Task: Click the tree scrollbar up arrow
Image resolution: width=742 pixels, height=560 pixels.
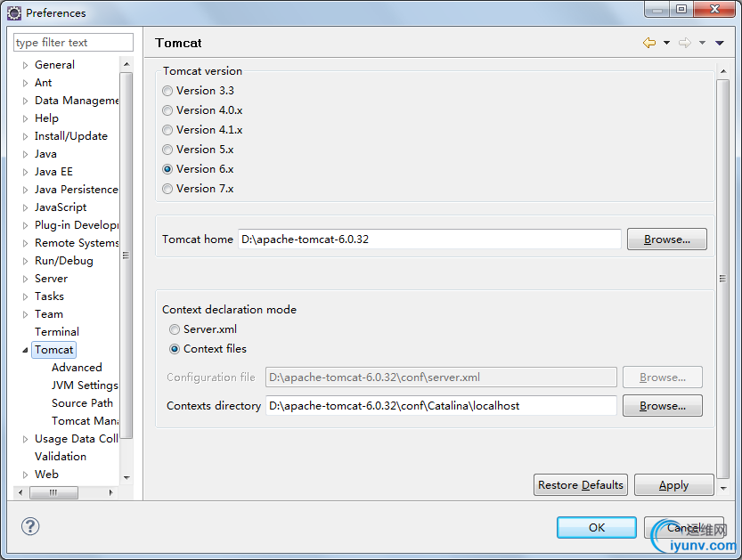Action: point(126,64)
